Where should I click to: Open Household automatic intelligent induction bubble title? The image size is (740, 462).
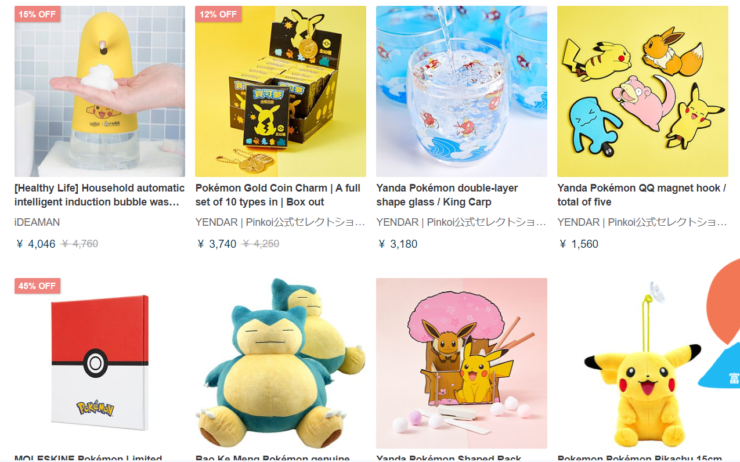[x=99, y=195]
